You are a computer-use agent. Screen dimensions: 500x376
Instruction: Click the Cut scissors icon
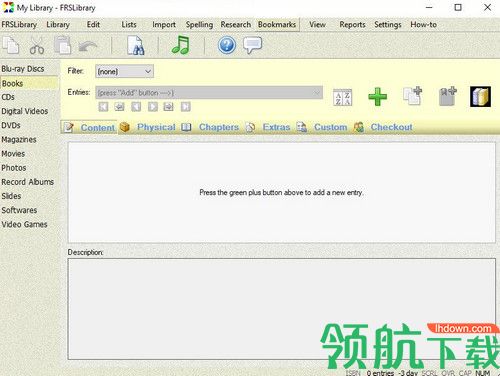[x=37, y=45]
